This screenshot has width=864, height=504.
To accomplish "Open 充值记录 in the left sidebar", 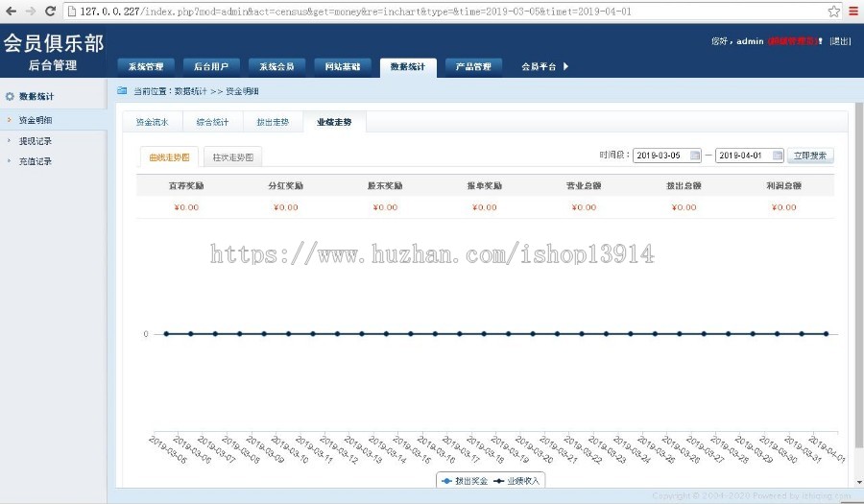I will pyautogui.click(x=36, y=161).
